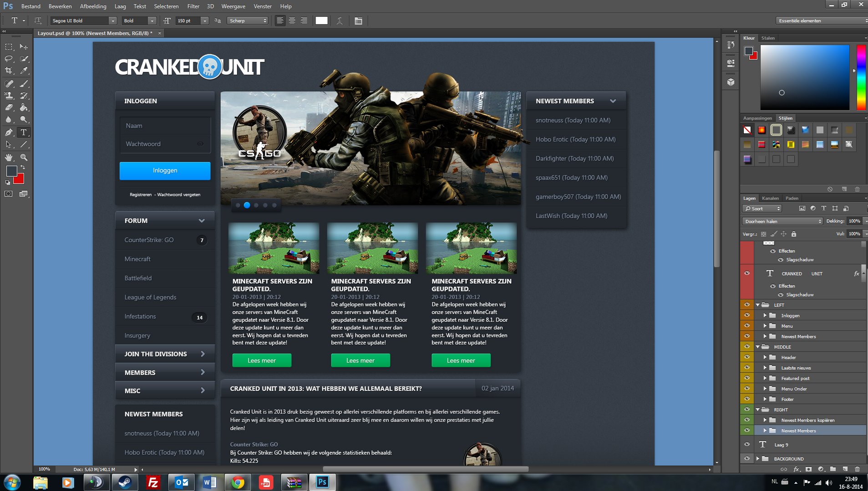Click the Layout.psd document tab
Screen dimensions: 868x491
[x=95, y=33]
